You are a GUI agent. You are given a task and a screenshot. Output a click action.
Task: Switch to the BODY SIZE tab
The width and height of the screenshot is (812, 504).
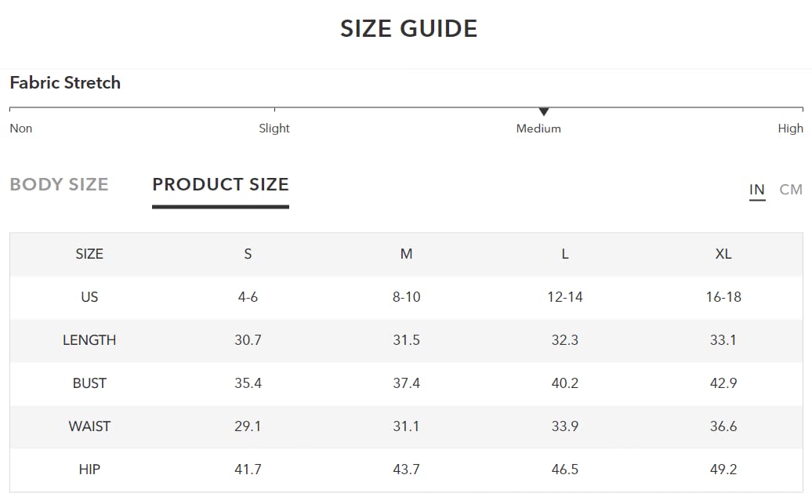coord(59,185)
